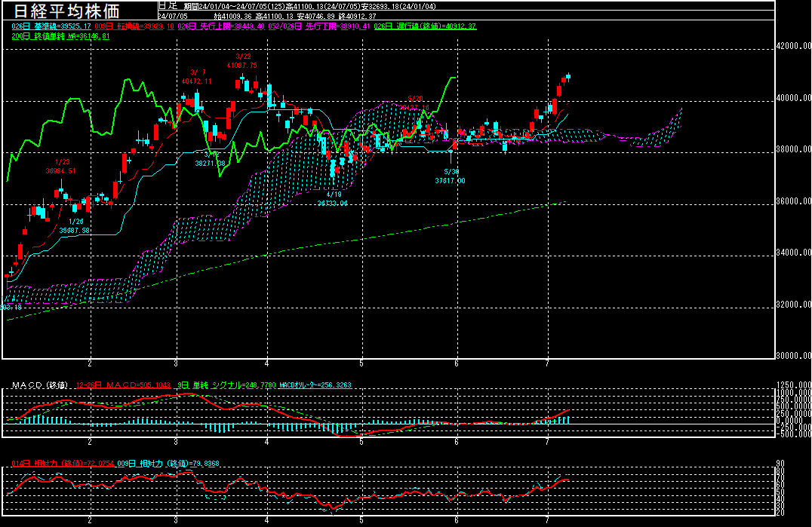Viewport: 812px width, 527px height.
Task: Click month 6 label under the MACD panel
Action: coord(457,442)
